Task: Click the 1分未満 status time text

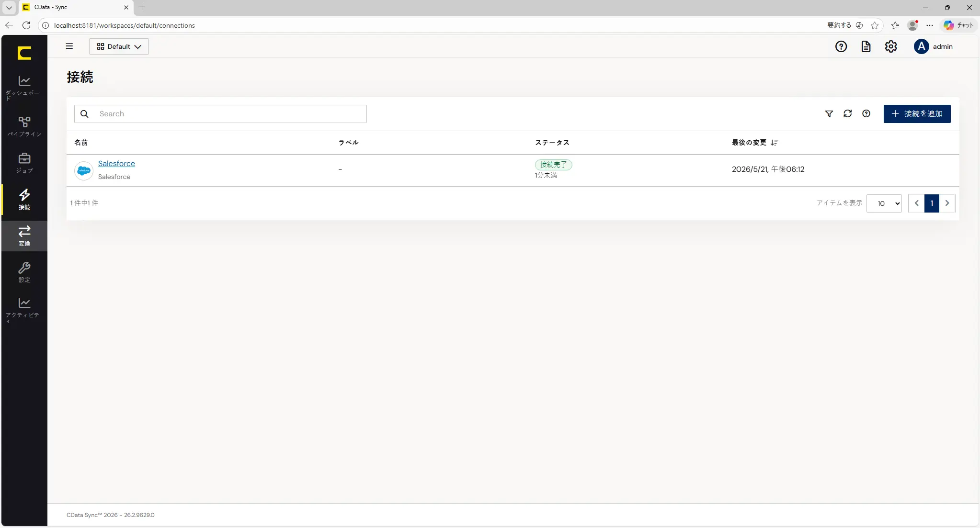Action: click(x=546, y=175)
